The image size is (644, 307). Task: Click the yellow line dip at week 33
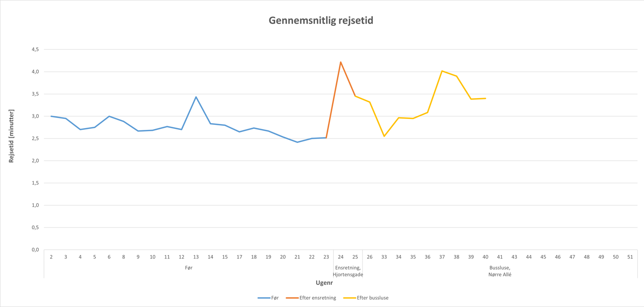pos(384,136)
